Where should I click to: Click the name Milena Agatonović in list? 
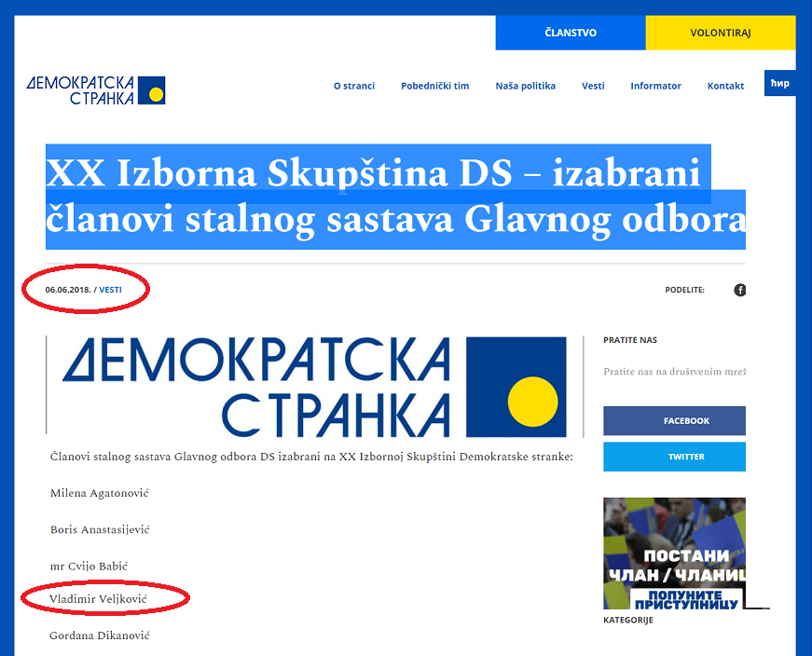click(99, 493)
